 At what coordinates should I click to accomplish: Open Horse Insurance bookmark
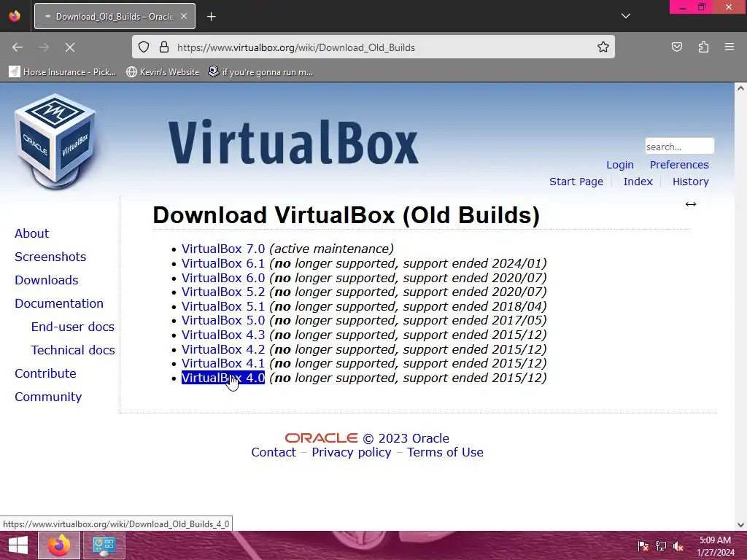[x=63, y=72]
